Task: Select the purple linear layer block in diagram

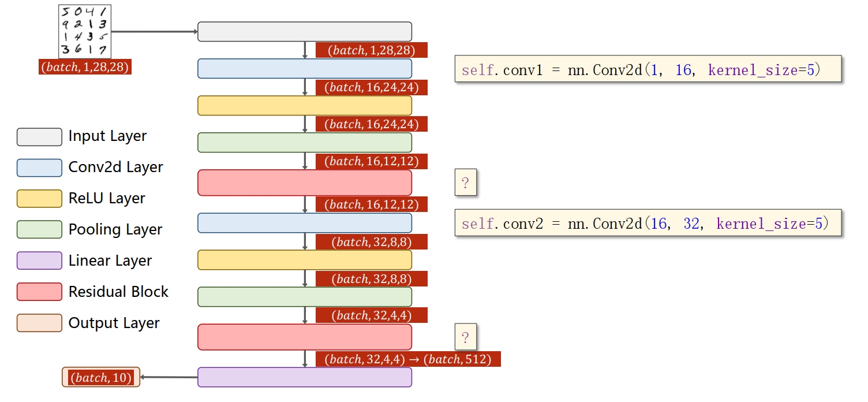Action: click(x=305, y=377)
